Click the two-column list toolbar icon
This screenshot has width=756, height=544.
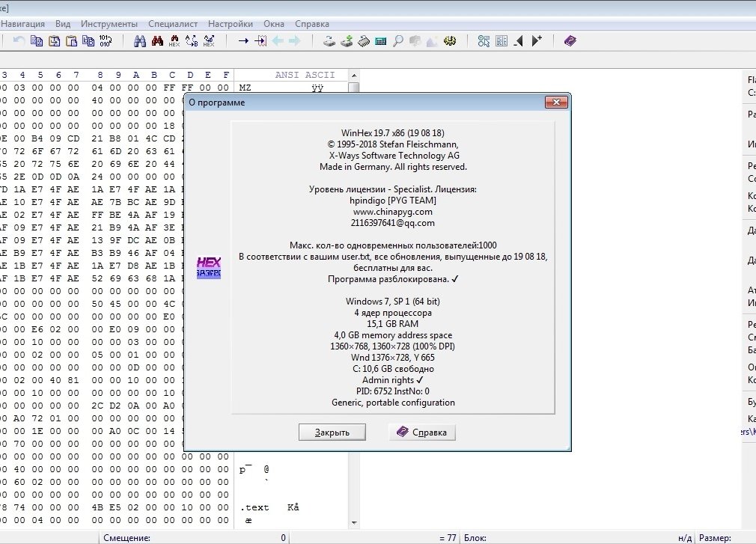tap(502, 41)
